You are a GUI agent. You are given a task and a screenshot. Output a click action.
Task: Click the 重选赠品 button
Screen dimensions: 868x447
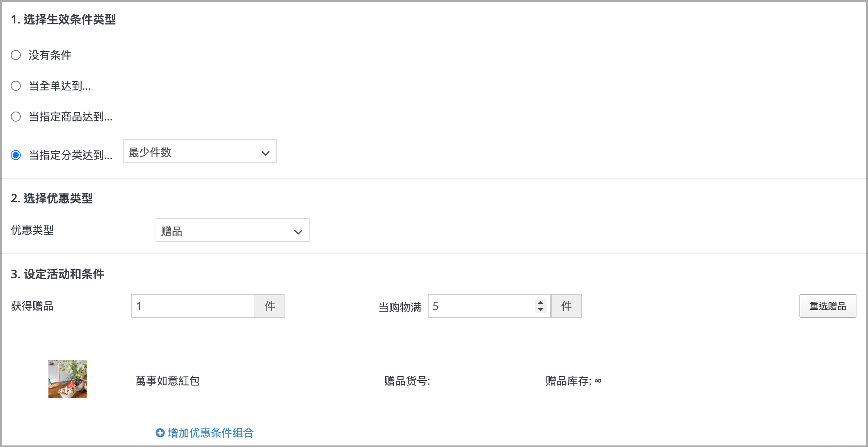click(x=828, y=306)
